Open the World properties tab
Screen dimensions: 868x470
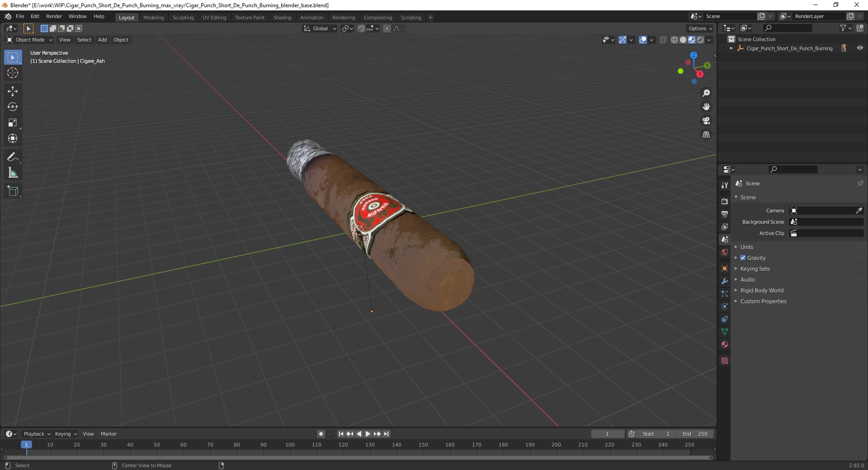click(725, 252)
